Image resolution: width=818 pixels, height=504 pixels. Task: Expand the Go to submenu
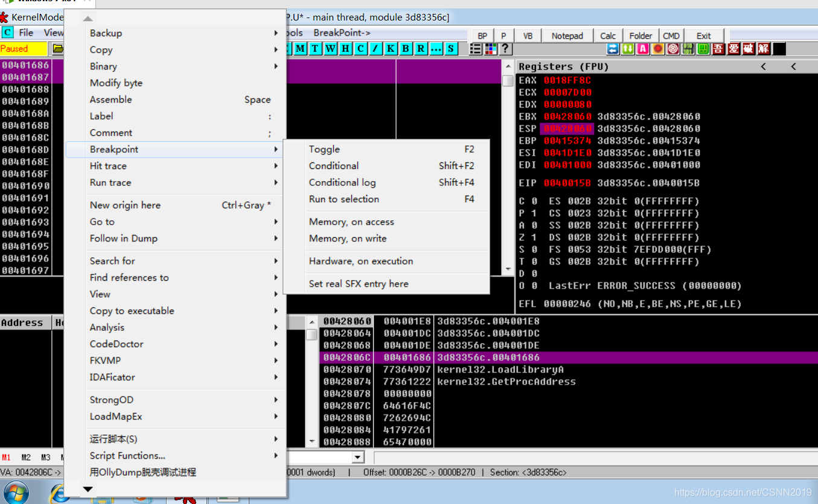tap(175, 222)
